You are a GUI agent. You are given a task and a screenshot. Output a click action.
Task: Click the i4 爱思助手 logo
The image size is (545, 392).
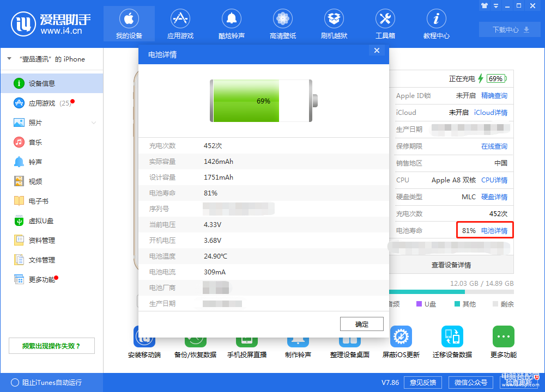pos(51,24)
